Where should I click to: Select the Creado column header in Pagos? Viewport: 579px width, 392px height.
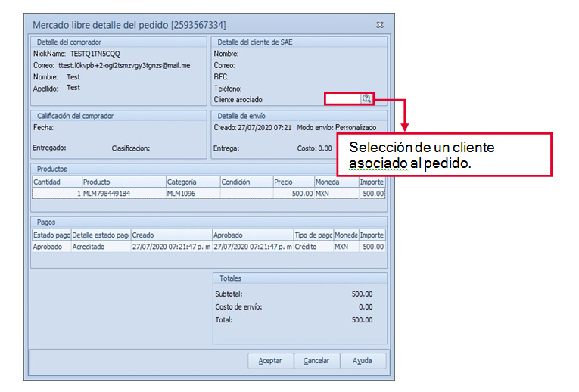click(x=171, y=235)
